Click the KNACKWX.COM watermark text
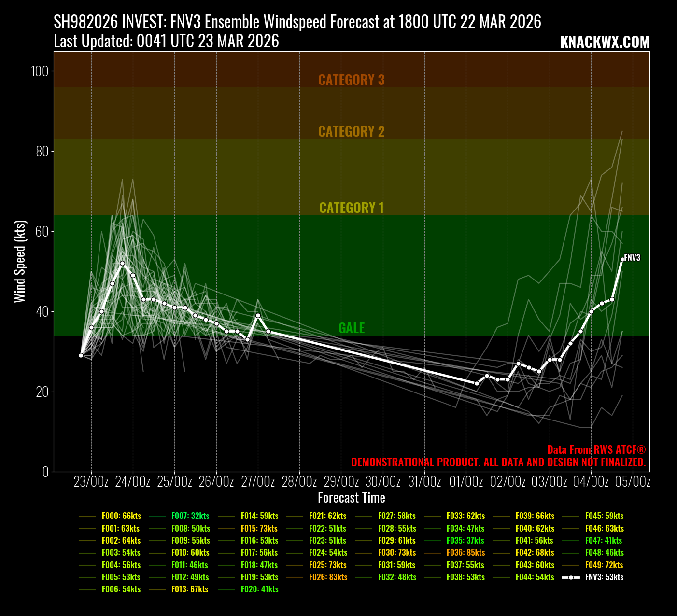Screen dimensions: 677x616 (605, 42)
